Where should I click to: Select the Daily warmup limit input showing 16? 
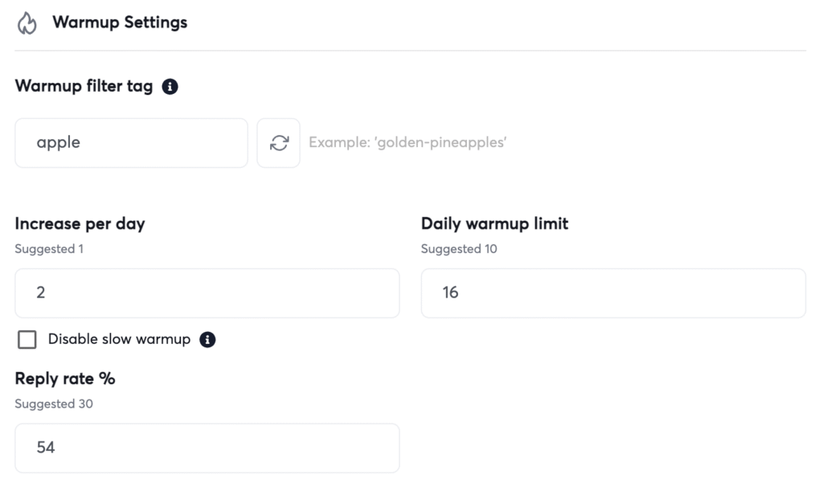612,293
